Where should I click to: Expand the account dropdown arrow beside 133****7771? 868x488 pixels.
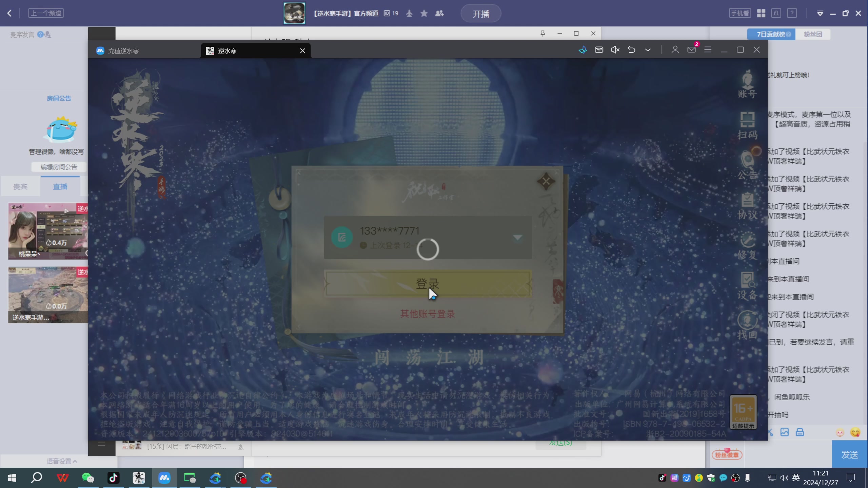click(x=517, y=237)
